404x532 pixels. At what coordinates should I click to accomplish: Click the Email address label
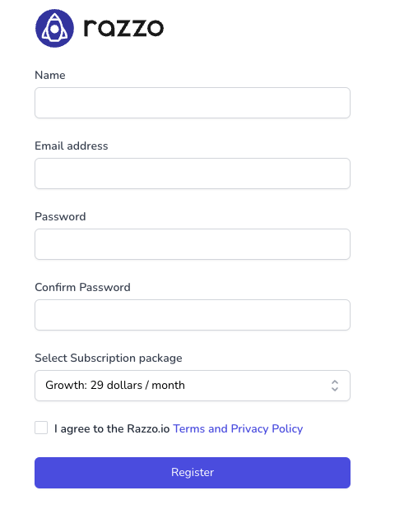pos(72,146)
